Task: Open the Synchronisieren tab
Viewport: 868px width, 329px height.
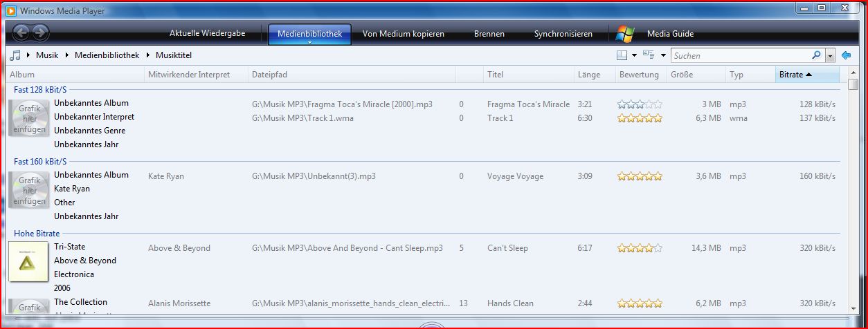Action: click(563, 34)
